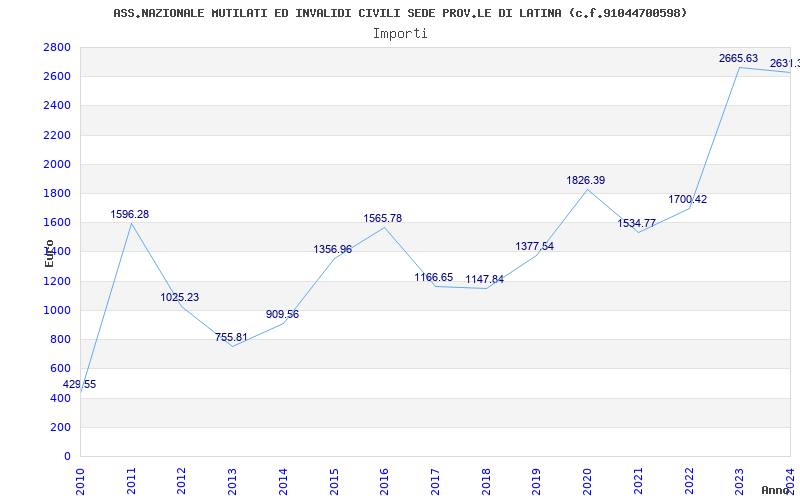Select the 2665.63 data label
The image size is (800, 500).
738,58
